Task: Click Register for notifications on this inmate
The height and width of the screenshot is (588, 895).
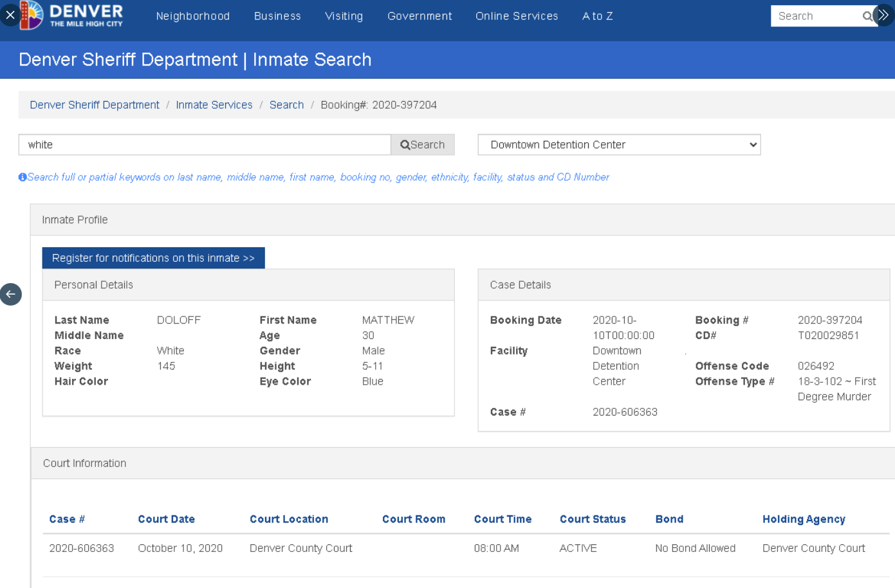Action: [154, 258]
